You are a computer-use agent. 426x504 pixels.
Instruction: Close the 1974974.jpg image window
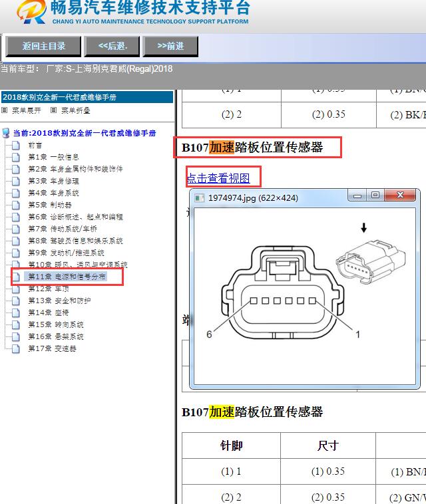pyautogui.click(x=400, y=195)
